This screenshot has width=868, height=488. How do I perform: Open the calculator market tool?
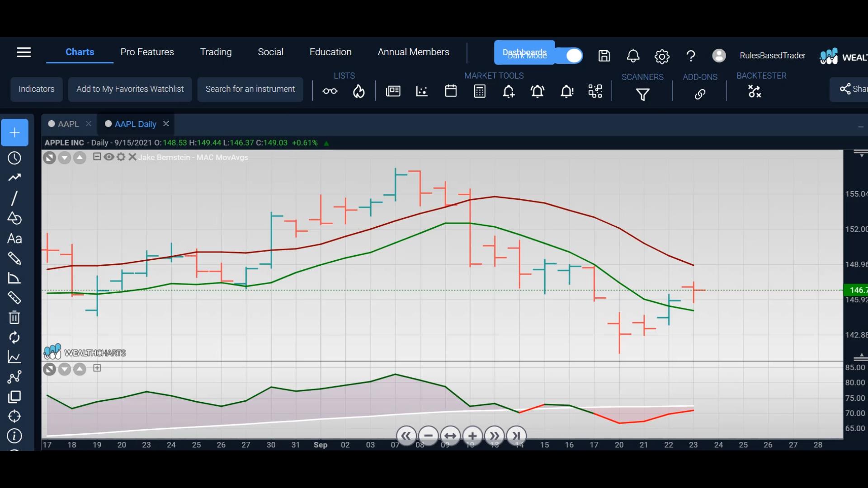(480, 91)
